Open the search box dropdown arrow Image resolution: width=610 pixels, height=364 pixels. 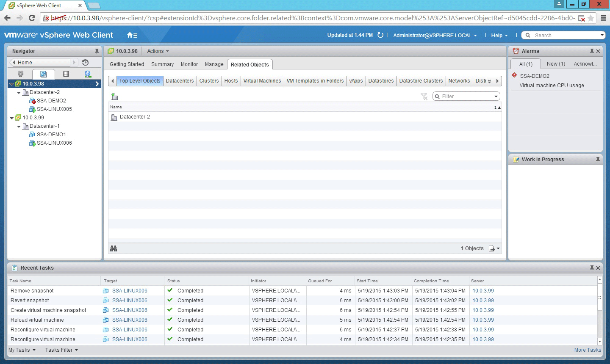[x=602, y=35]
